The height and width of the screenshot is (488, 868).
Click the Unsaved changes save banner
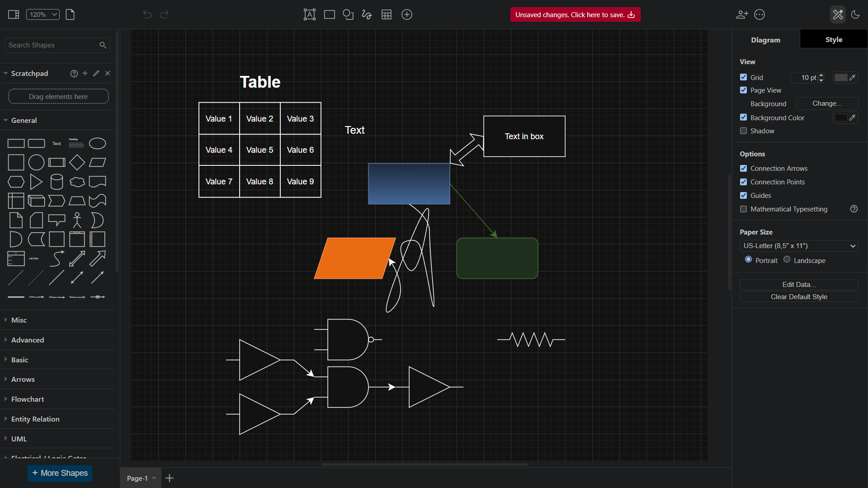pyautogui.click(x=575, y=14)
